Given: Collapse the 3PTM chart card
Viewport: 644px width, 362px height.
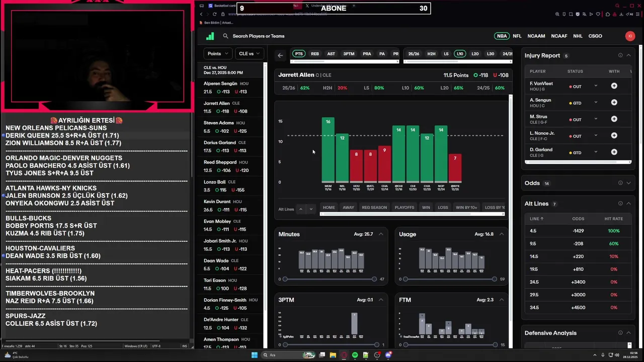Looking at the screenshot, I should pos(381,300).
